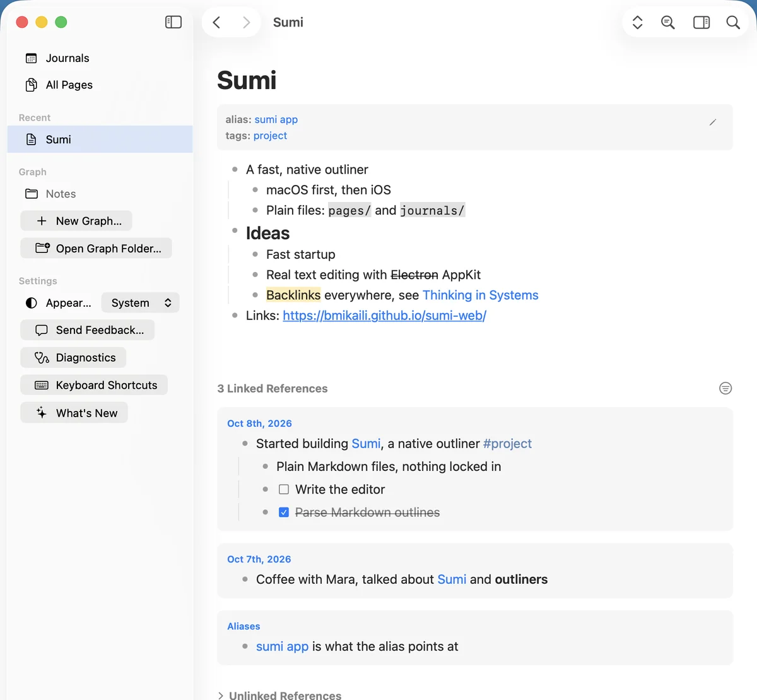Click the 3 Linked References heading
This screenshot has width=757, height=700.
[273, 388]
